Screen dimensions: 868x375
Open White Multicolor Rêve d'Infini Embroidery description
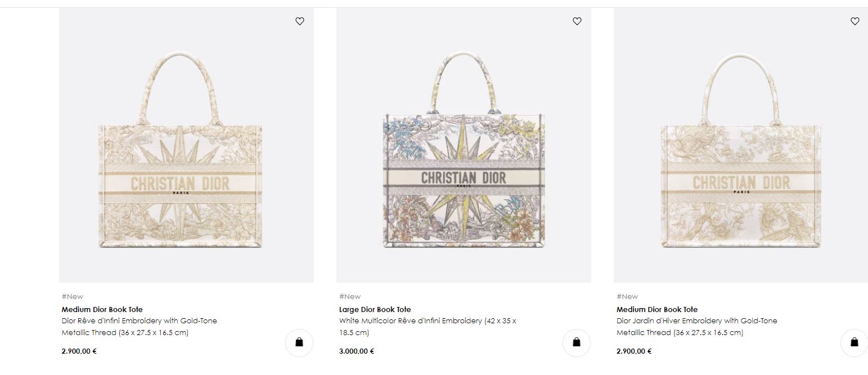(x=427, y=321)
